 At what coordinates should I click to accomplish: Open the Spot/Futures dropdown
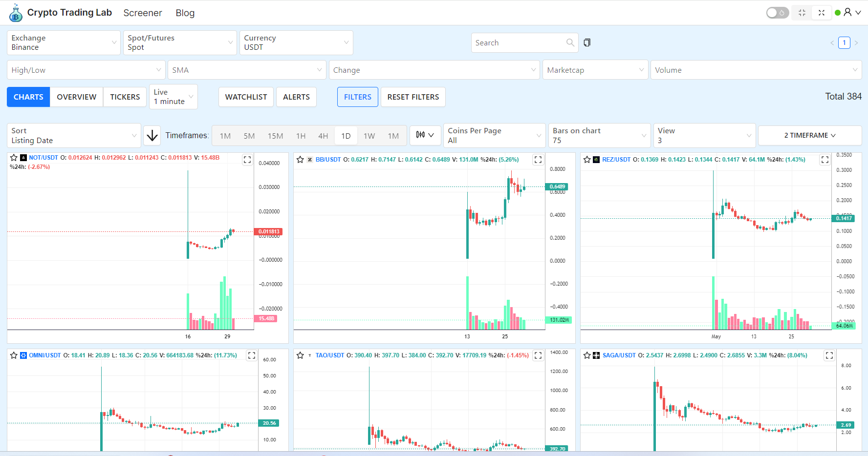(180, 42)
